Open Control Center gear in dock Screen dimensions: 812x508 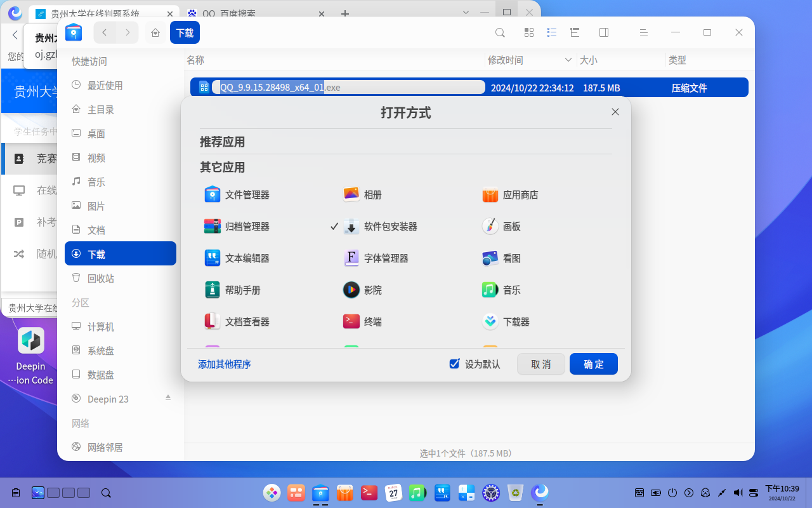pyautogui.click(x=491, y=492)
